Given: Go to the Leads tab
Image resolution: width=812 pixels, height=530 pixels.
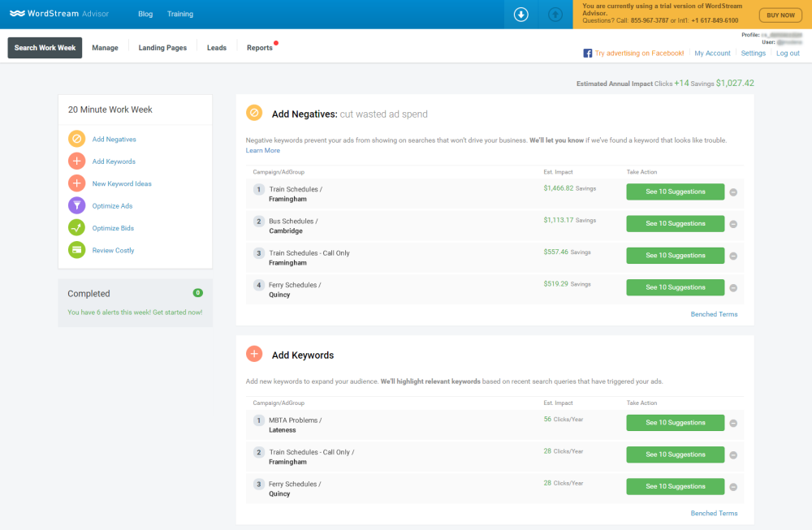Looking at the screenshot, I should pyautogui.click(x=217, y=48).
